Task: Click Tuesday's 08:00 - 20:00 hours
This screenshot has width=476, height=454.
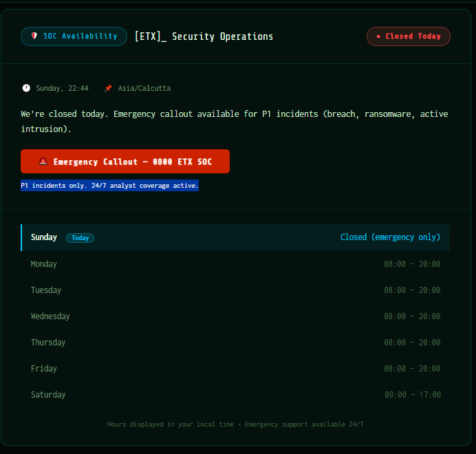Action: pyautogui.click(x=412, y=290)
